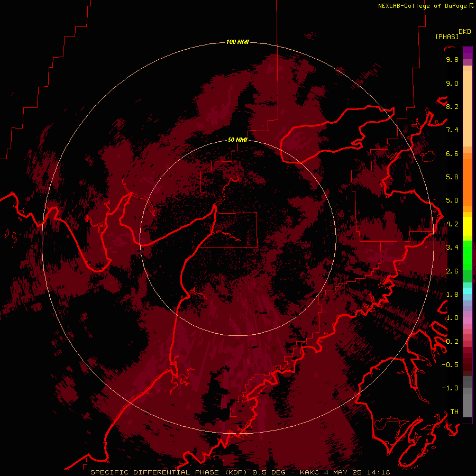Click the 5.0 scale value

coord(452,200)
